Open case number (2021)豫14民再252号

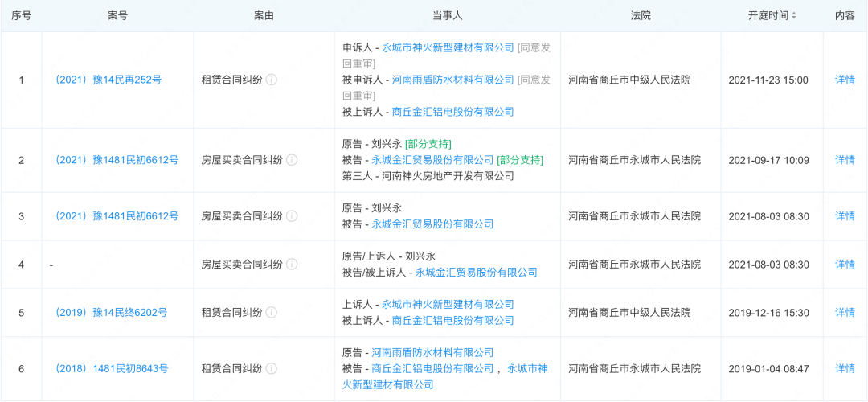(108, 80)
